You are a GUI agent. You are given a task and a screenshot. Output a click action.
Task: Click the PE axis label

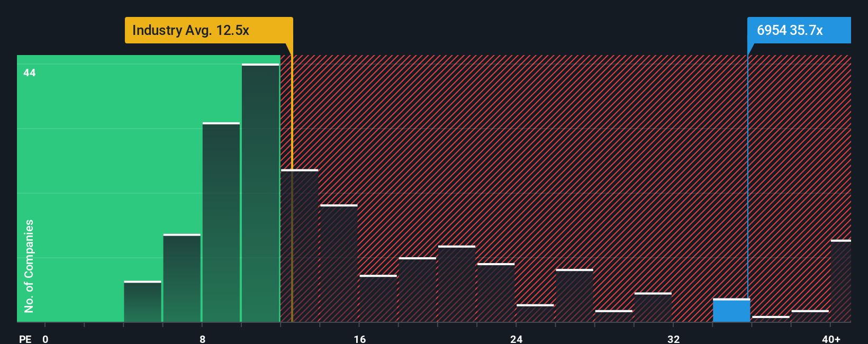(25, 339)
